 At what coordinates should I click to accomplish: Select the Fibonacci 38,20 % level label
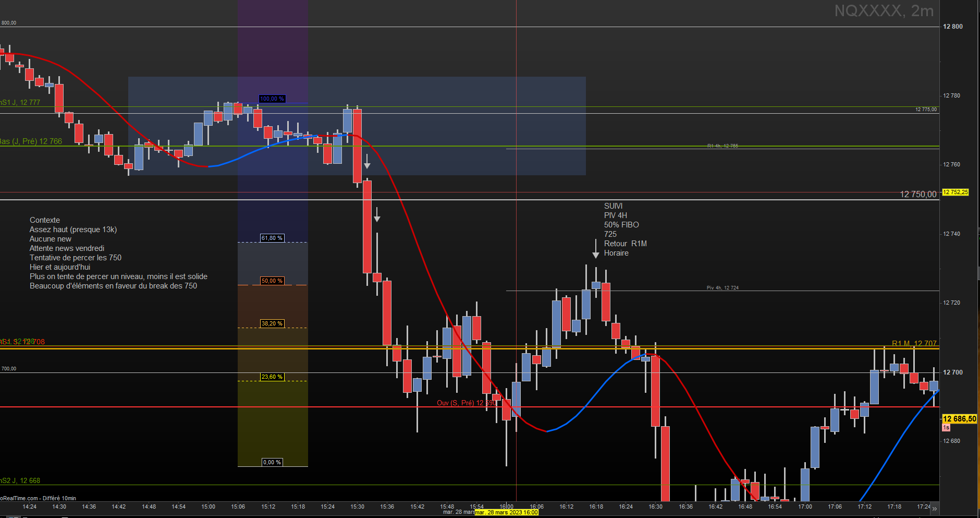tap(272, 323)
